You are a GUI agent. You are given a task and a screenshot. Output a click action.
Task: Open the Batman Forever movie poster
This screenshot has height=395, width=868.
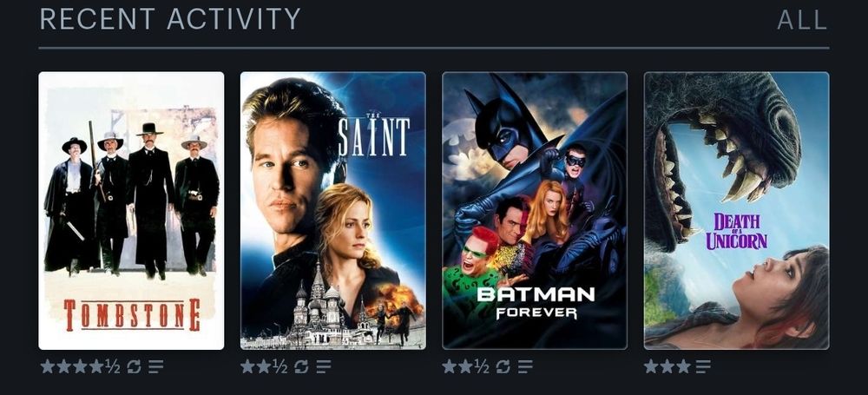535,210
